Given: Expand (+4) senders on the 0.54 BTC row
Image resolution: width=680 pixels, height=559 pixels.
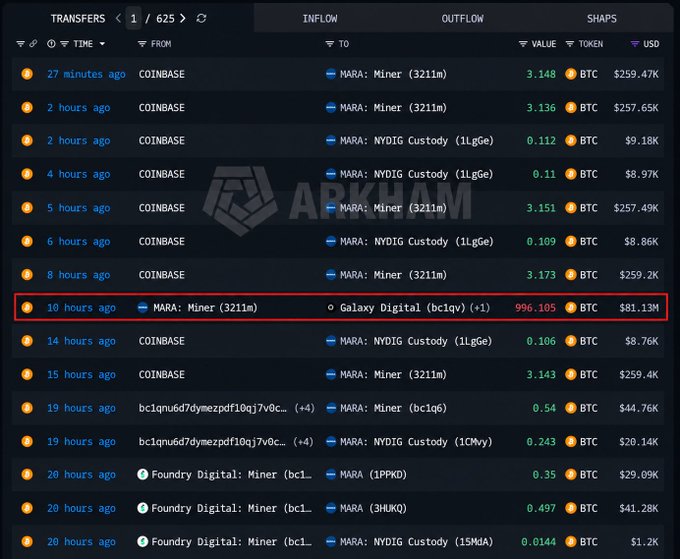Looking at the screenshot, I should coord(304,408).
